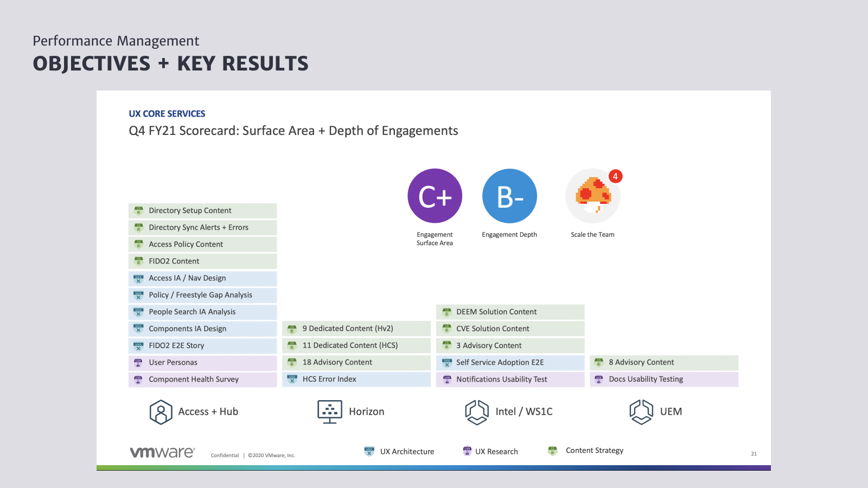Image resolution: width=868 pixels, height=488 pixels.
Task: Click the Intel / WS1C product icon
Action: click(477, 412)
